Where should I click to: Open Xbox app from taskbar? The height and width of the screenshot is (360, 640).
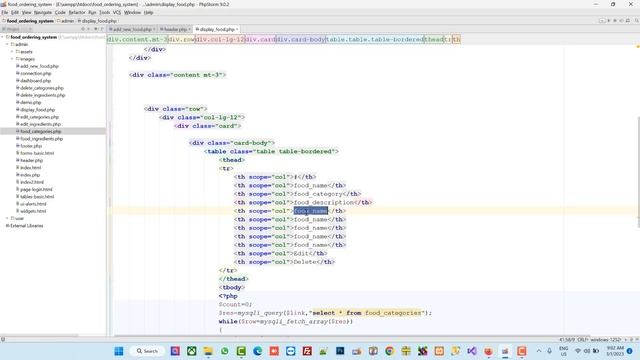click(x=191, y=351)
